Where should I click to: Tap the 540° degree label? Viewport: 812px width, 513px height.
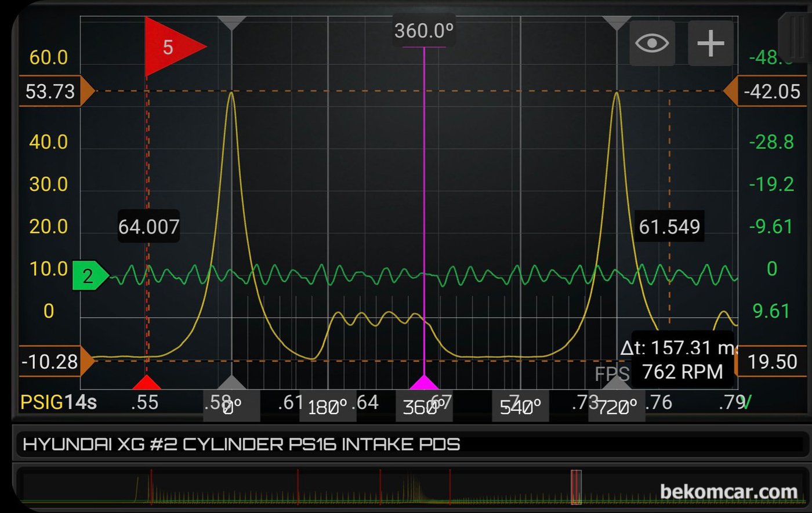click(520, 408)
